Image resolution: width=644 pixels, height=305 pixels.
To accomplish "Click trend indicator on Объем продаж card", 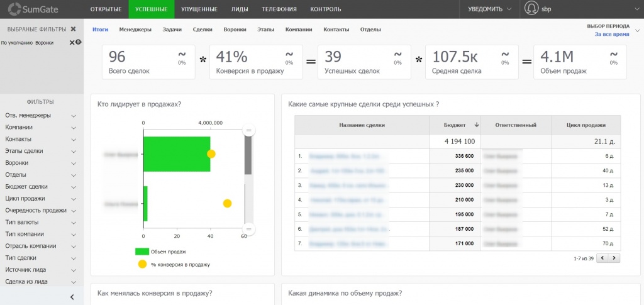I will tap(614, 57).
